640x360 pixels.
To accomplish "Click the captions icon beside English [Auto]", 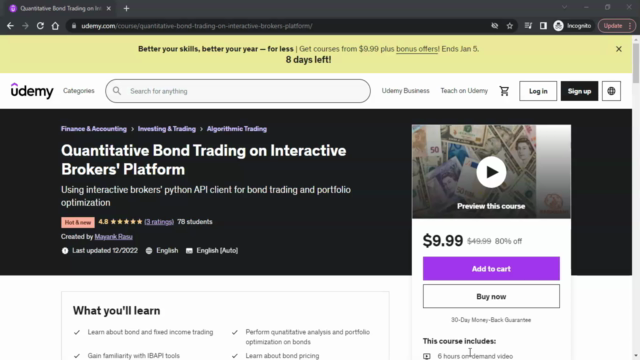I will tap(189, 251).
